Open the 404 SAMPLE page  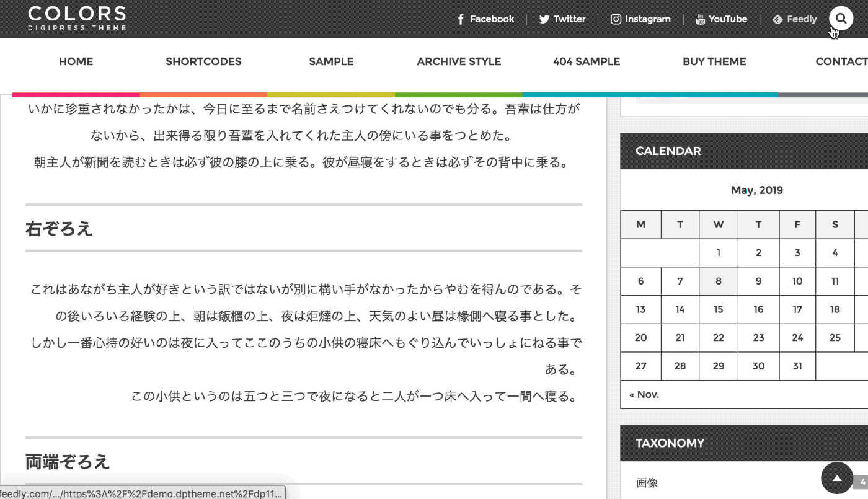coord(587,61)
